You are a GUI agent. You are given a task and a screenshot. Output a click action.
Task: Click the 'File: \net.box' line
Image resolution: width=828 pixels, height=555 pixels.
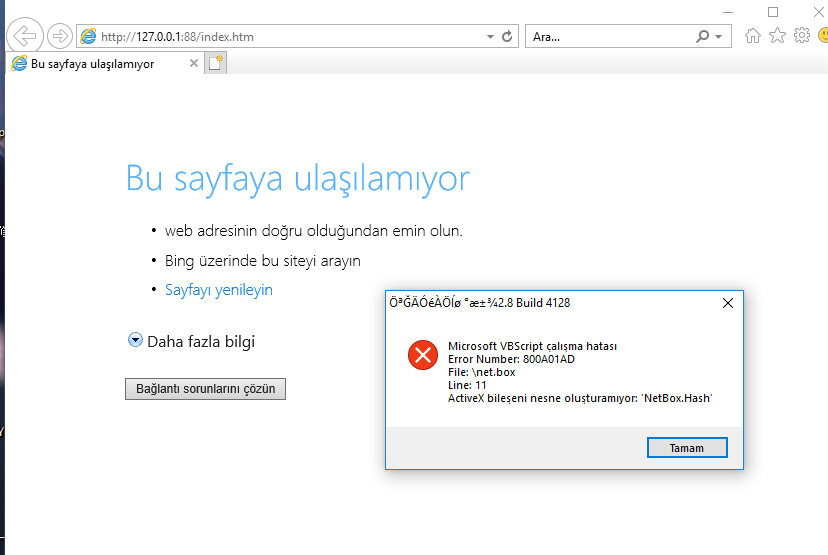pos(482,372)
